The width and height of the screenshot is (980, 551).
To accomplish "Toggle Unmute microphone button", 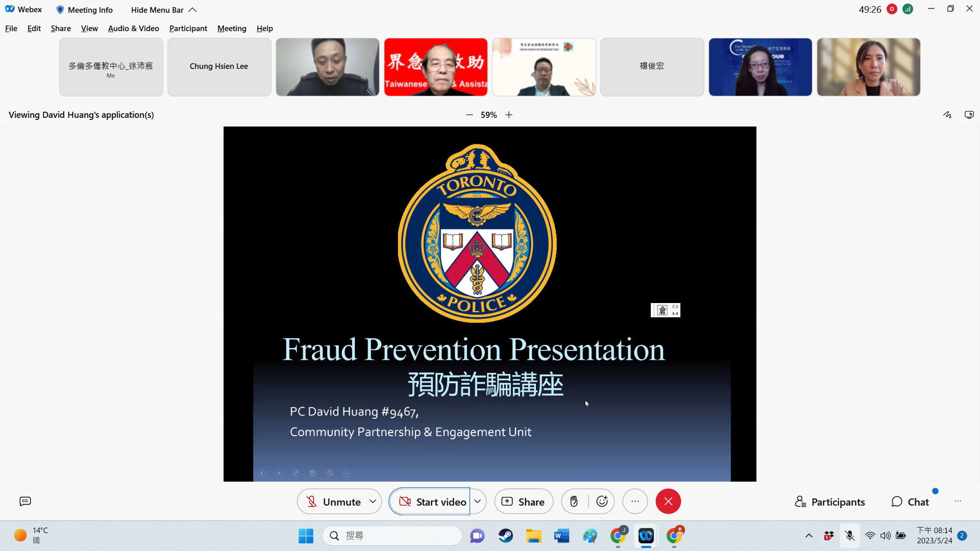I will (x=333, y=502).
